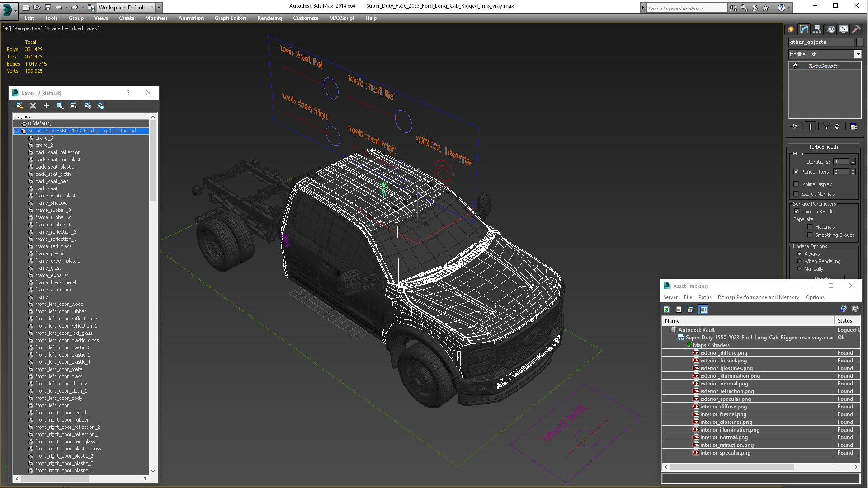Click Add Selected Objects plus icon in Layer dialog
This screenshot has height=488, width=868.
point(46,106)
